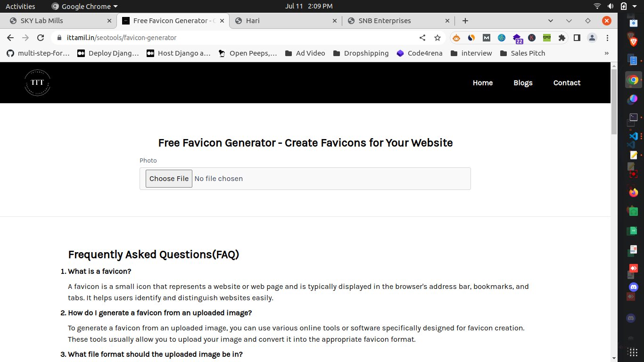Open the red AnyDesk icon in the dock
Screen dimensions: 644x362
pos(633,268)
